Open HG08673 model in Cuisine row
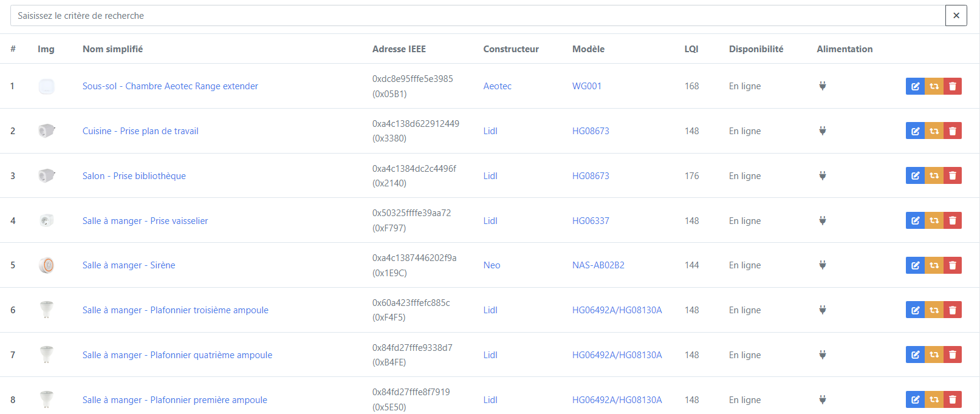The width and height of the screenshot is (980, 414). tap(591, 131)
